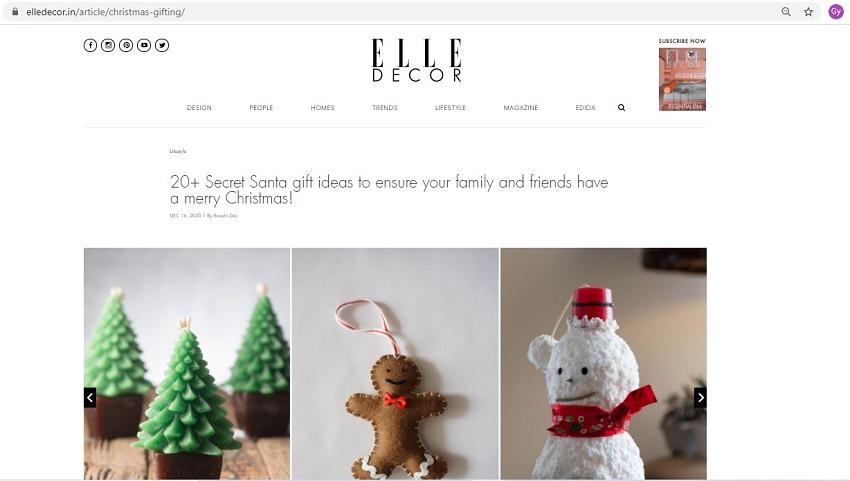This screenshot has width=850, height=481.
Task: Go to the Magazine section
Action: [x=520, y=108]
